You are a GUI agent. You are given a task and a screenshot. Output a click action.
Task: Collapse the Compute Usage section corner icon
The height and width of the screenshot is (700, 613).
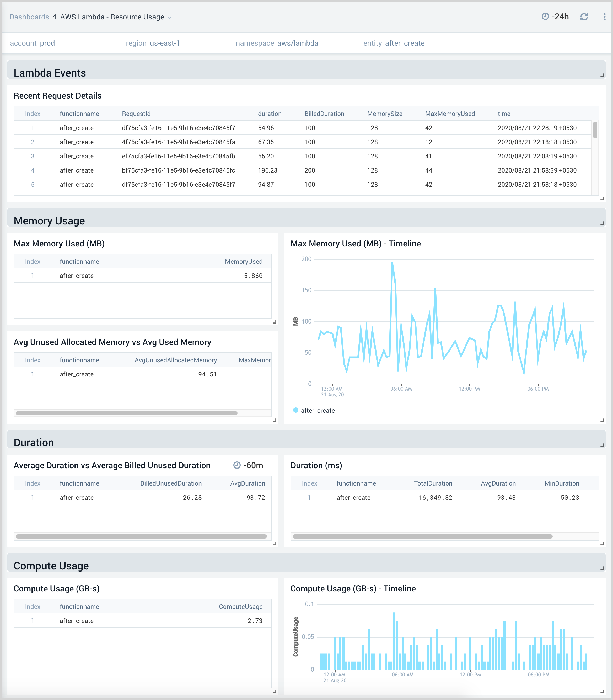click(x=601, y=569)
